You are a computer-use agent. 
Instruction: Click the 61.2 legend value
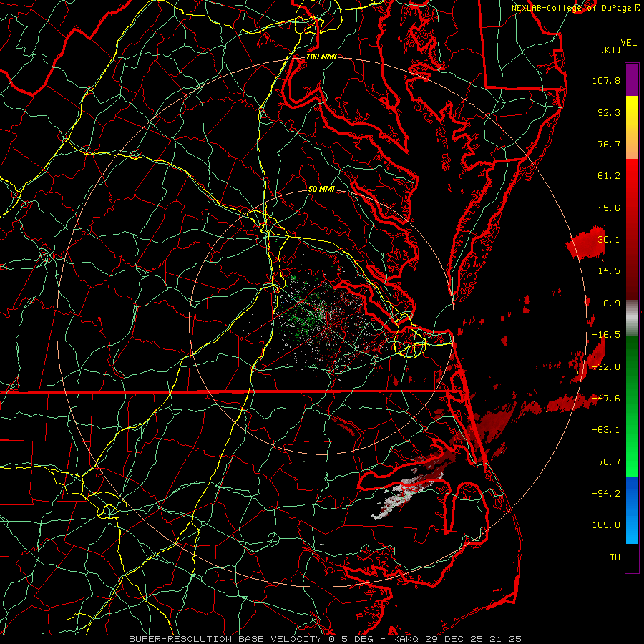click(x=609, y=176)
